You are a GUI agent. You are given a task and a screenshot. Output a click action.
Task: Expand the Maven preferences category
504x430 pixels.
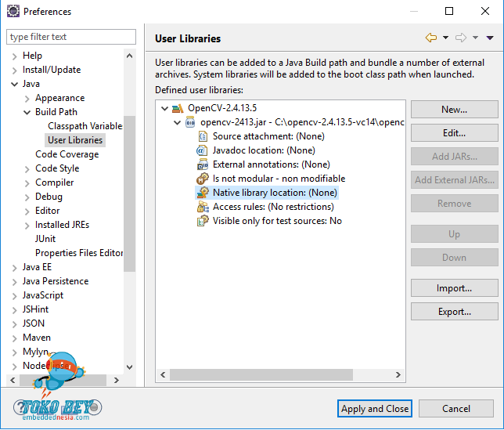(15, 338)
